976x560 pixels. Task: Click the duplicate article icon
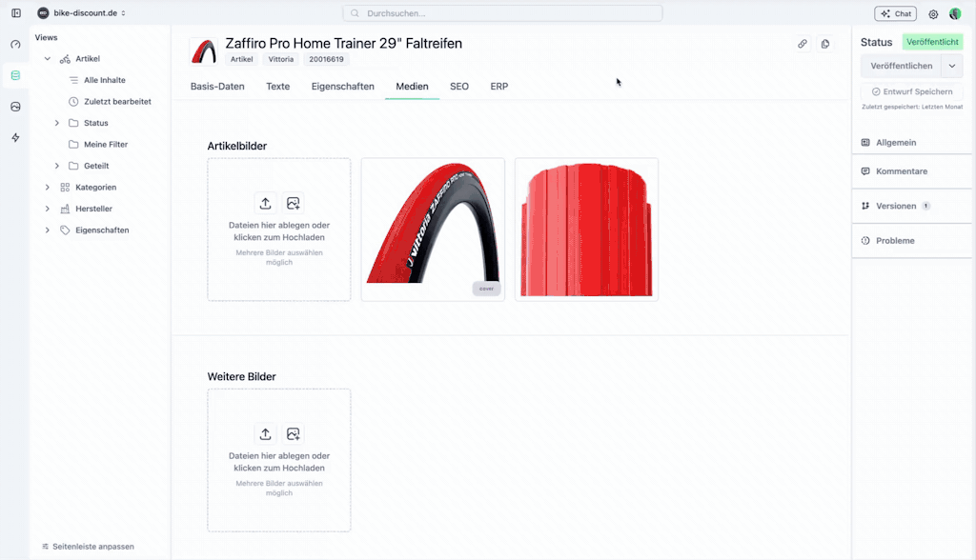coord(825,44)
